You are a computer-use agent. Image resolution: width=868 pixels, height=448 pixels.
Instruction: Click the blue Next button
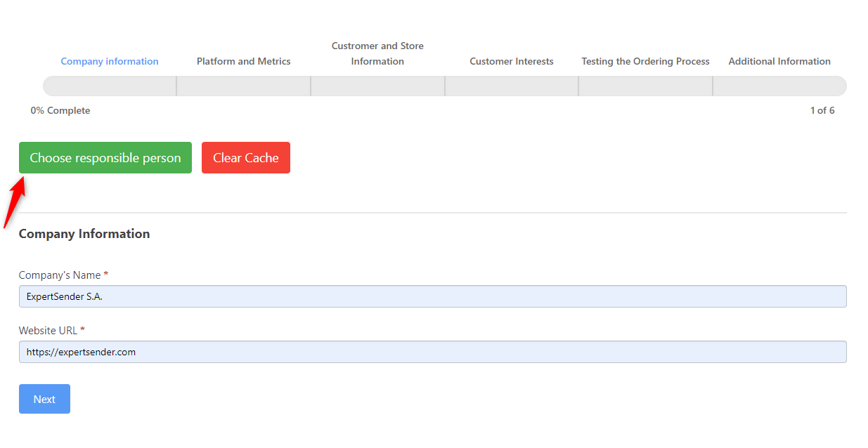pos(44,399)
